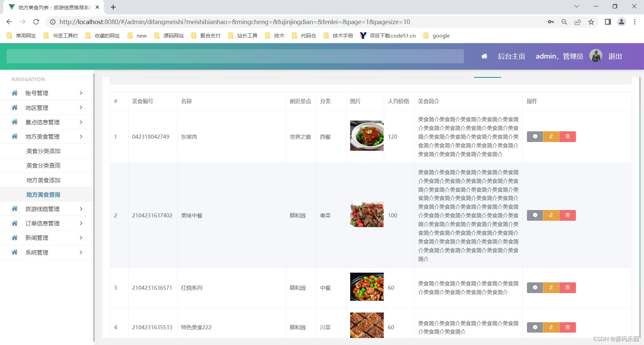
Task: Click the bookmark star in the address bar
Action: [x=591, y=22]
